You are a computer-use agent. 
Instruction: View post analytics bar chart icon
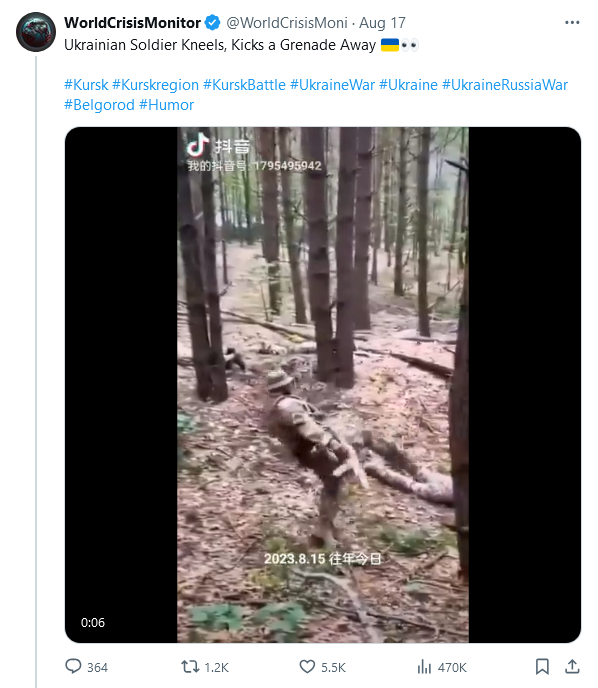click(x=424, y=667)
